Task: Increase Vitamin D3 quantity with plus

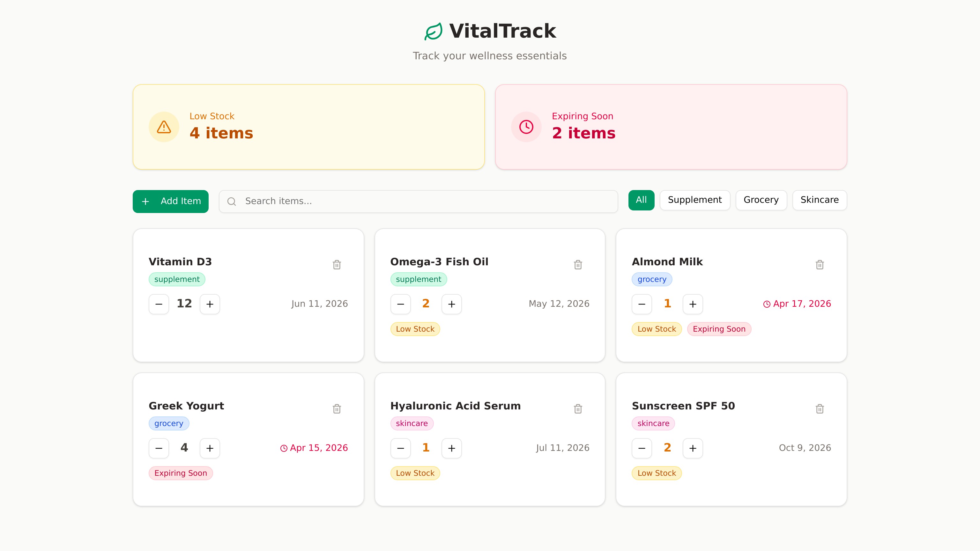Action: point(210,304)
